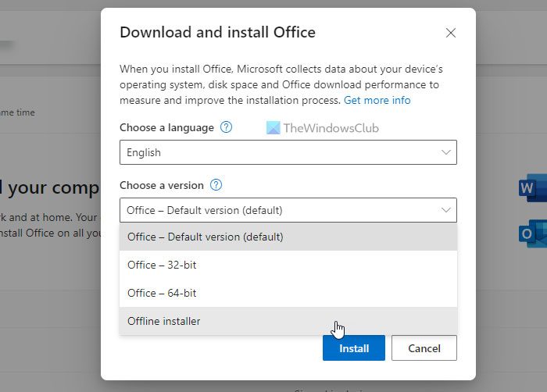Expand the English language dropdown
The width and height of the screenshot is (547, 392).
288,152
